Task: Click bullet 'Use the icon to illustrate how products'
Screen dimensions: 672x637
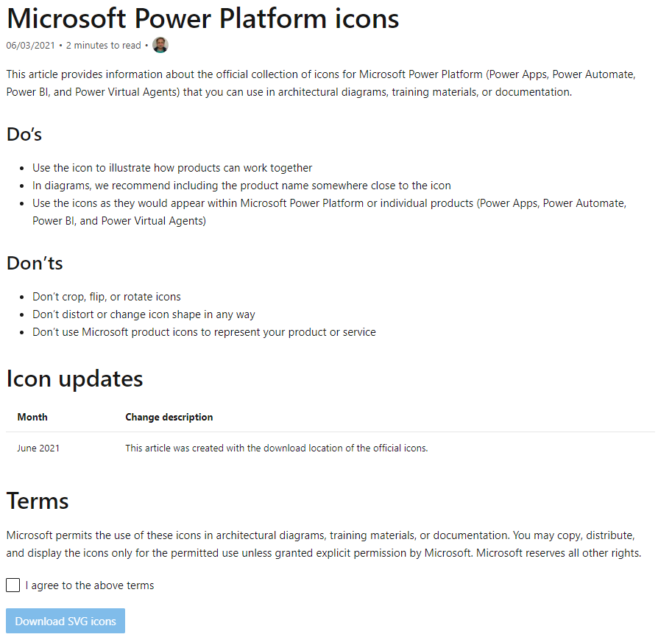Action: click(172, 168)
